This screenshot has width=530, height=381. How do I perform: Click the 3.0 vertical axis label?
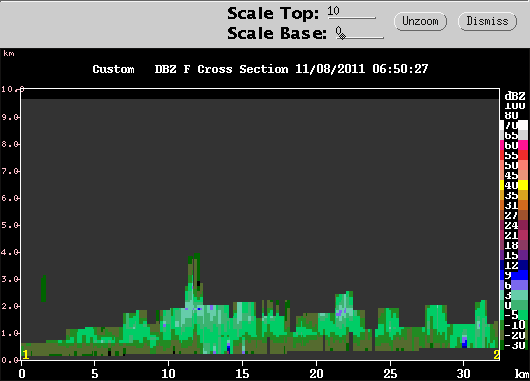click(x=9, y=279)
